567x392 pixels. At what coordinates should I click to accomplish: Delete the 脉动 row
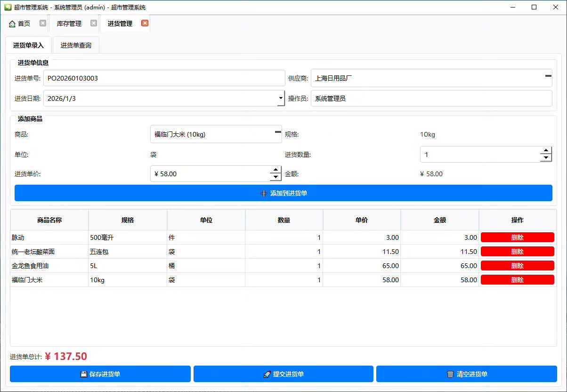[517, 237]
